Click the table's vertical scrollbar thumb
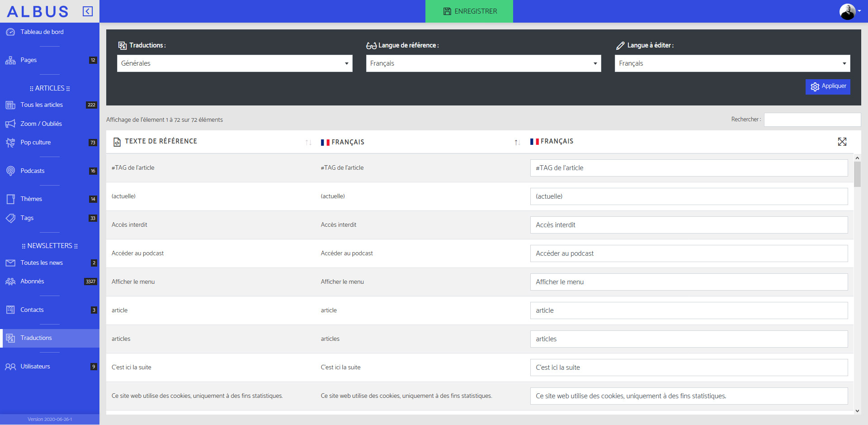The image size is (868, 425). click(x=857, y=174)
